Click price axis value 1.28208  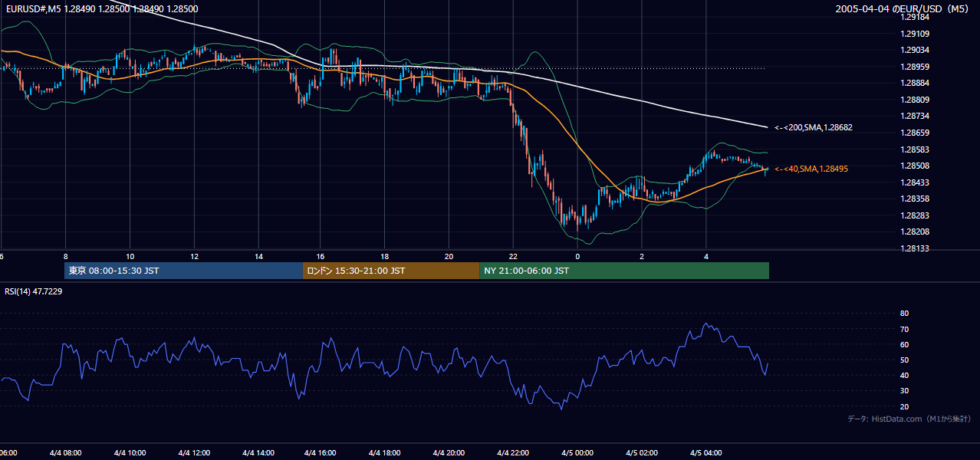pos(916,232)
